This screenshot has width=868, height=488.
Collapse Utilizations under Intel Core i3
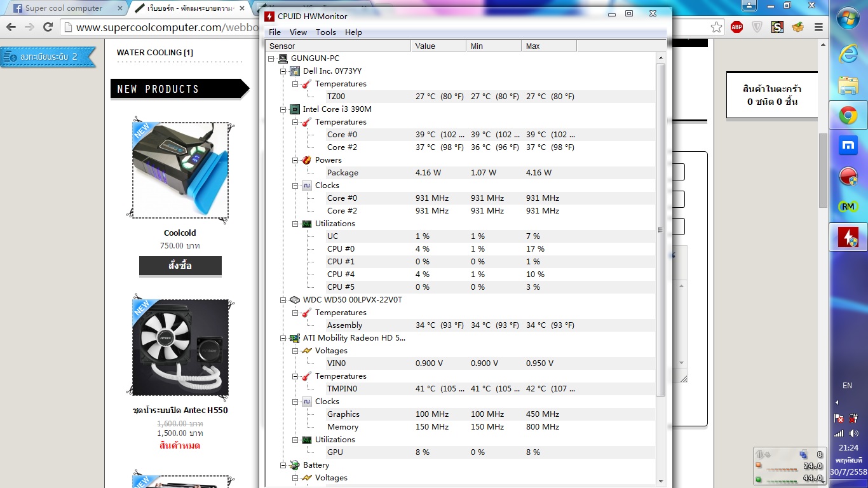click(295, 224)
